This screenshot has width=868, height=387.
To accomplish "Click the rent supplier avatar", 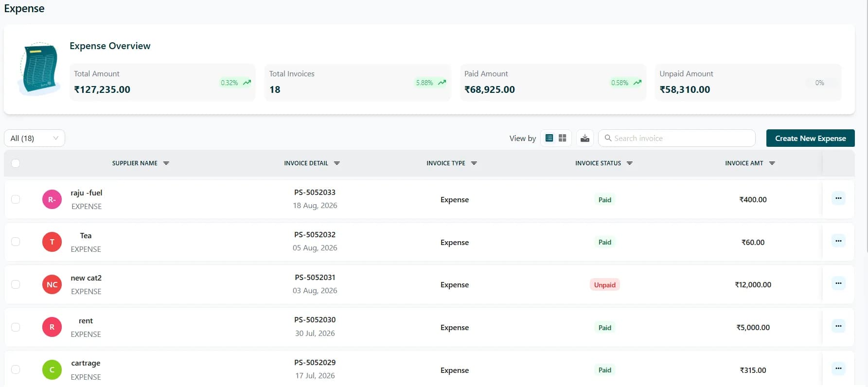I will 52,327.
